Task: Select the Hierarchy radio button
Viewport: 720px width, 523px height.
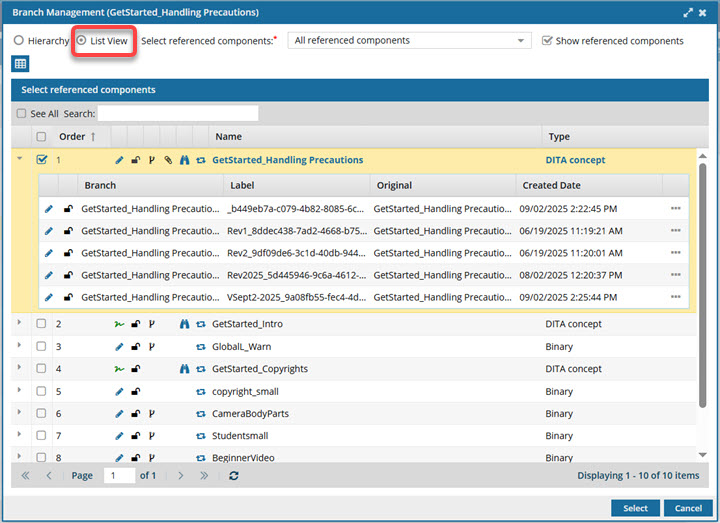Action: [18, 41]
